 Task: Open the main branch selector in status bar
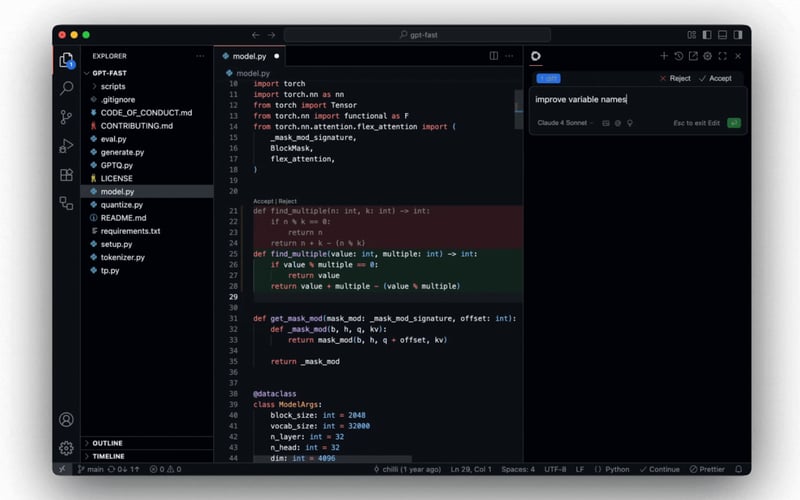point(91,469)
